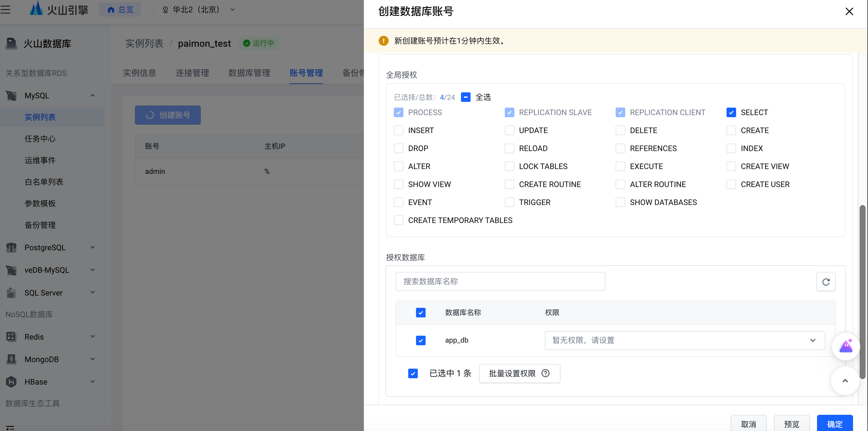Expand the SQL Server sidebar group
This screenshot has width=868, height=431.
pyautogui.click(x=92, y=293)
